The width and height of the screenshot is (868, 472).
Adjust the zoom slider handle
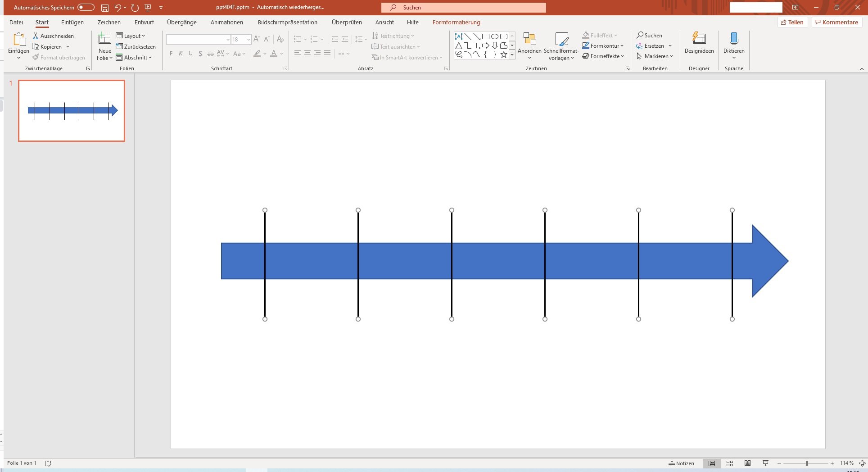coord(807,463)
